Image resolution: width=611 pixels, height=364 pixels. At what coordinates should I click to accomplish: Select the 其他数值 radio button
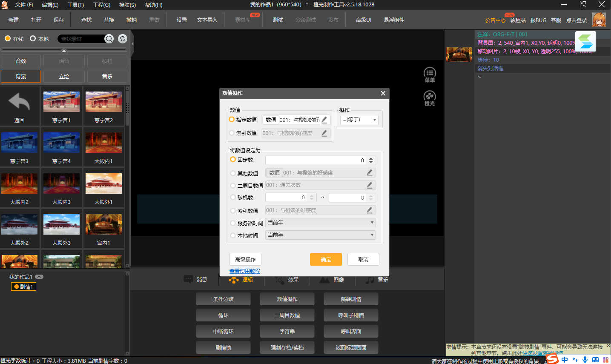233,173
